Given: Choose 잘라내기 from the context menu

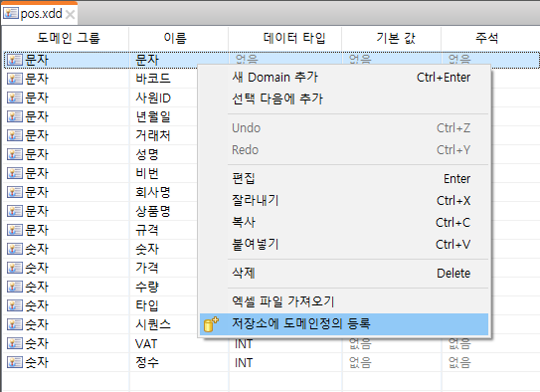Looking at the screenshot, I should (344, 201).
